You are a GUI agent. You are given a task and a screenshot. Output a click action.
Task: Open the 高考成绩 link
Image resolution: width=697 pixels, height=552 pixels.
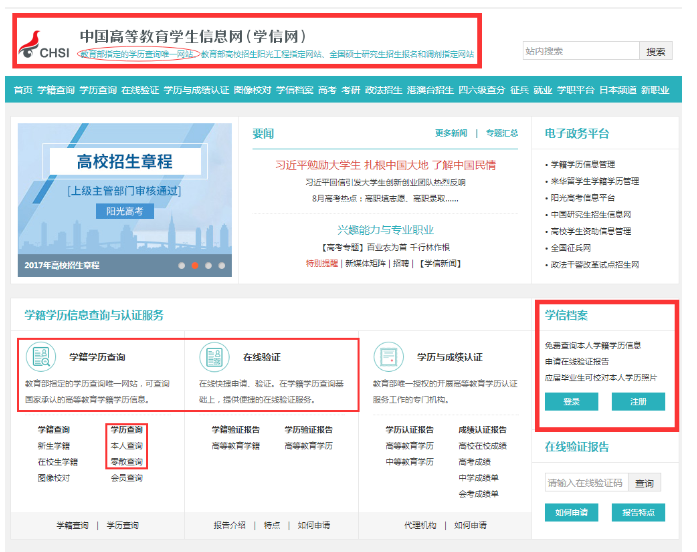coord(474,462)
